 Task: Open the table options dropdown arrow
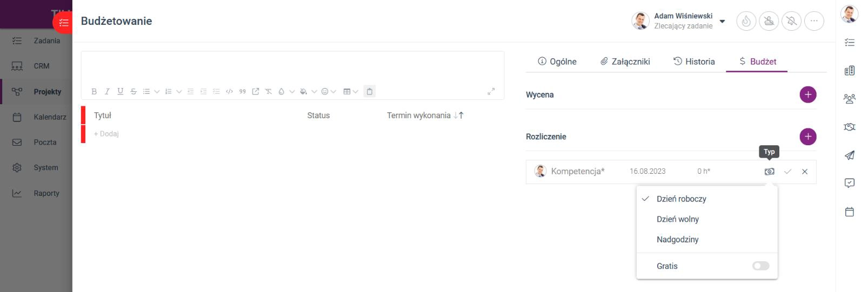(355, 91)
